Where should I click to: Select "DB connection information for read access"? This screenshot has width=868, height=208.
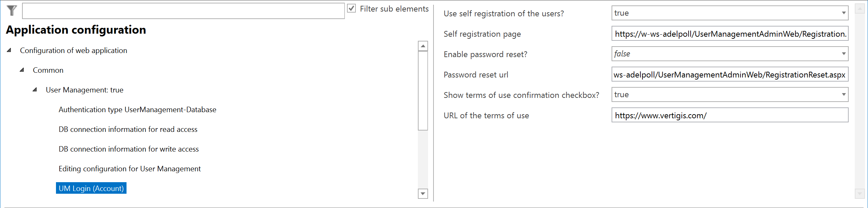point(128,129)
